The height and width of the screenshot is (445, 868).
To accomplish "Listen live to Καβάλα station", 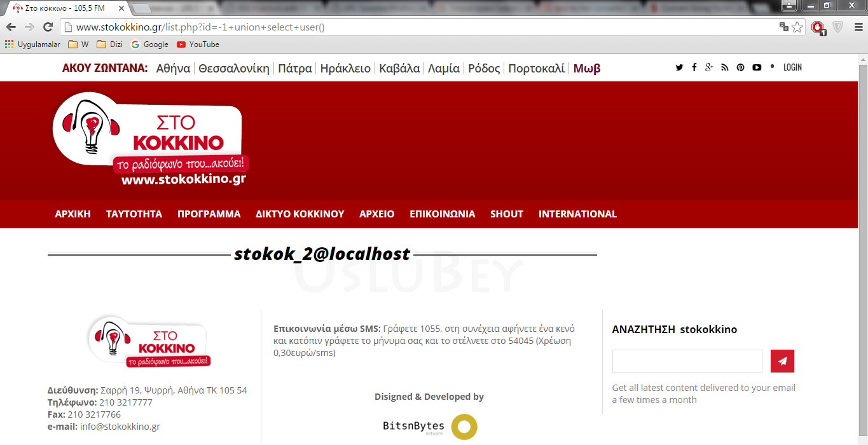I will (399, 69).
